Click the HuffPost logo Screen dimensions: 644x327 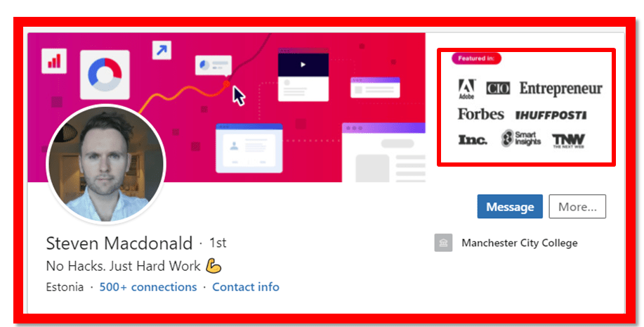pyautogui.click(x=551, y=115)
